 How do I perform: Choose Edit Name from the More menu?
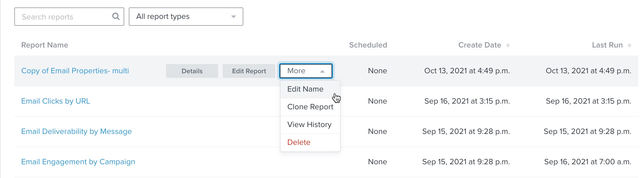[305, 89]
